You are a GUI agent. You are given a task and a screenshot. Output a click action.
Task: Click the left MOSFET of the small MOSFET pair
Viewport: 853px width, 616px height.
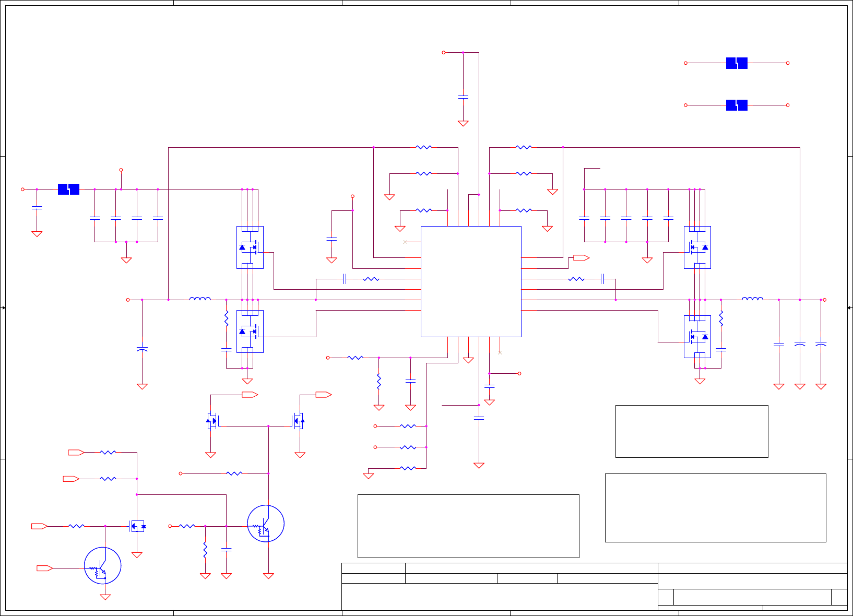tap(212, 421)
